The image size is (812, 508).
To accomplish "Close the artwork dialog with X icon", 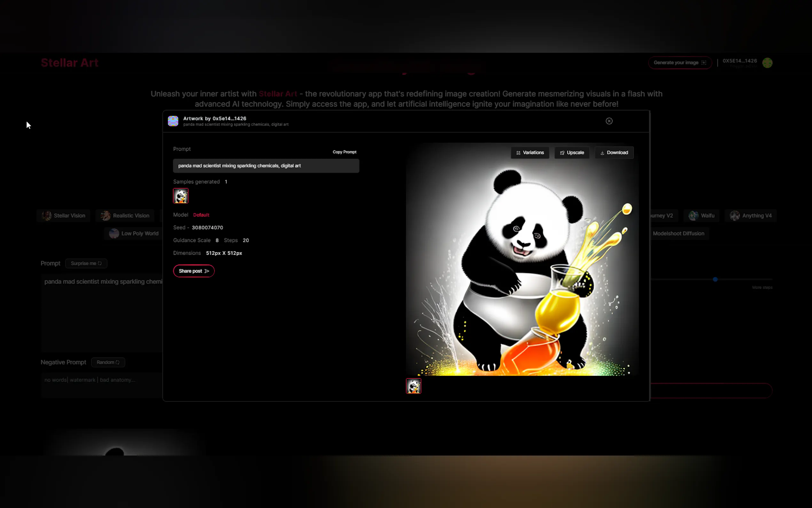I will 609,121.
